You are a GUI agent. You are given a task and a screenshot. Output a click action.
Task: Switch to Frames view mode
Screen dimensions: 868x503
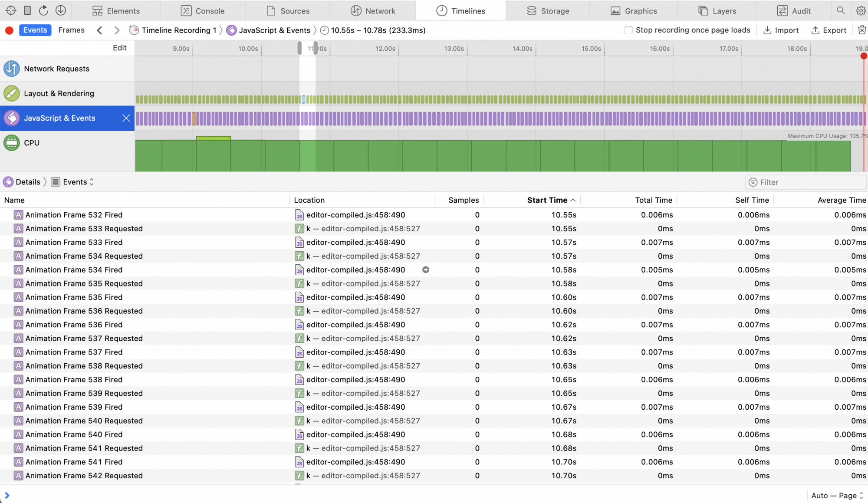tap(72, 30)
